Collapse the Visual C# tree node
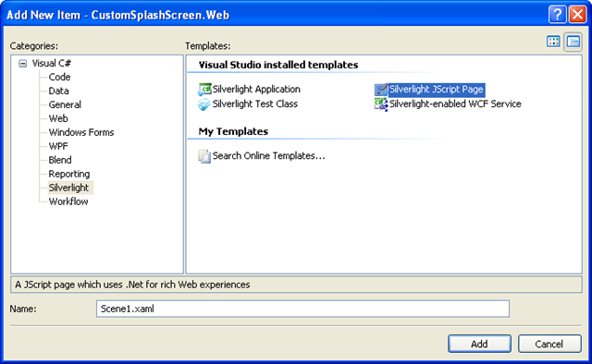The image size is (592, 364). (x=23, y=64)
